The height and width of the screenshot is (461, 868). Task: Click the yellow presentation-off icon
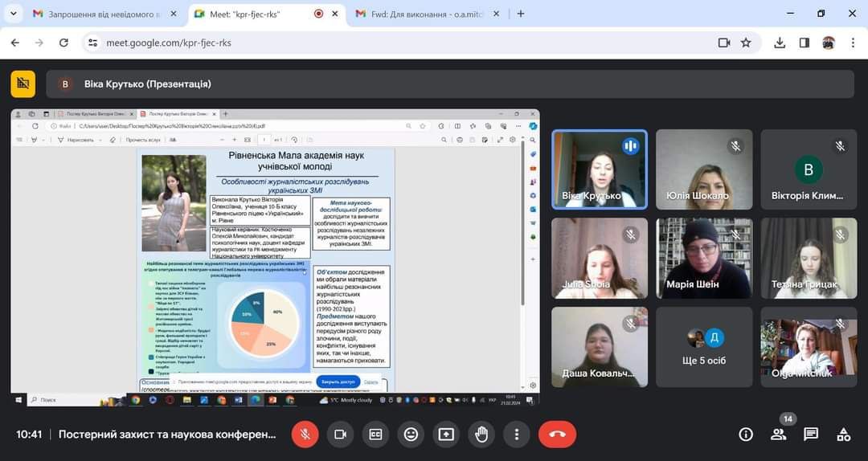[23, 84]
